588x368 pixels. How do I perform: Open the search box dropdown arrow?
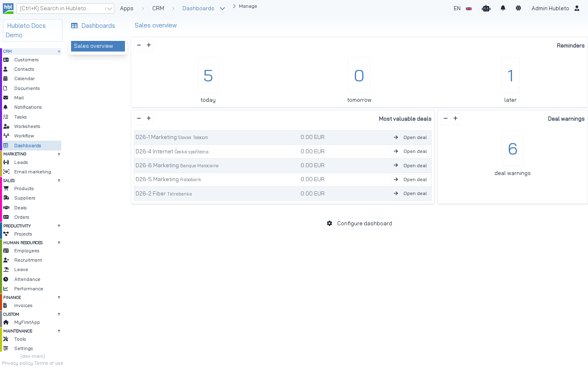coord(109,9)
